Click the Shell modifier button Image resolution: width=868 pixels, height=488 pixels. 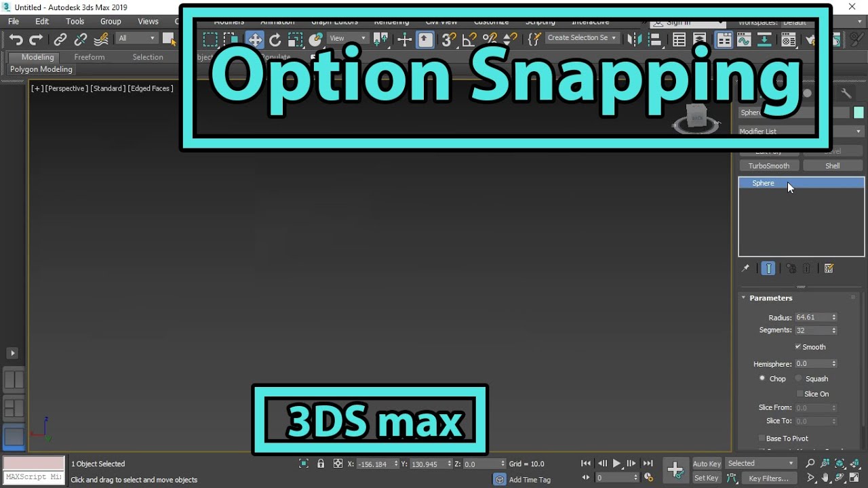833,165
